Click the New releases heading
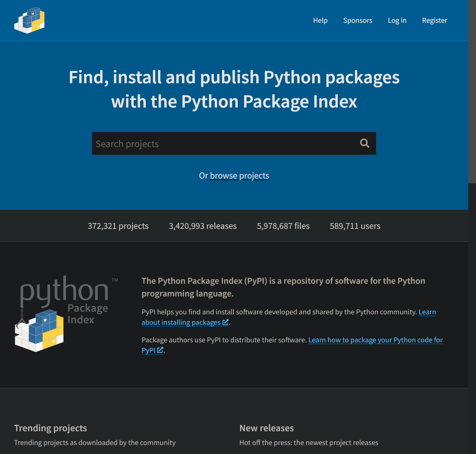476x454 pixels. tap(266, 428)
